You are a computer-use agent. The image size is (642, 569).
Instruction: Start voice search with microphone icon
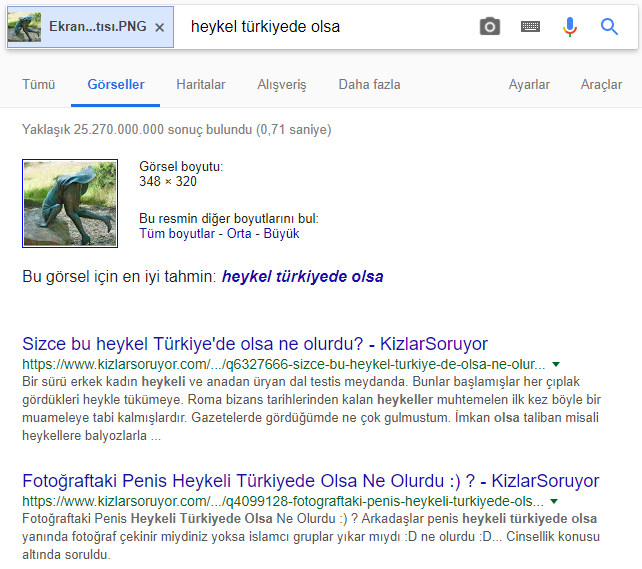click(570, 27)
